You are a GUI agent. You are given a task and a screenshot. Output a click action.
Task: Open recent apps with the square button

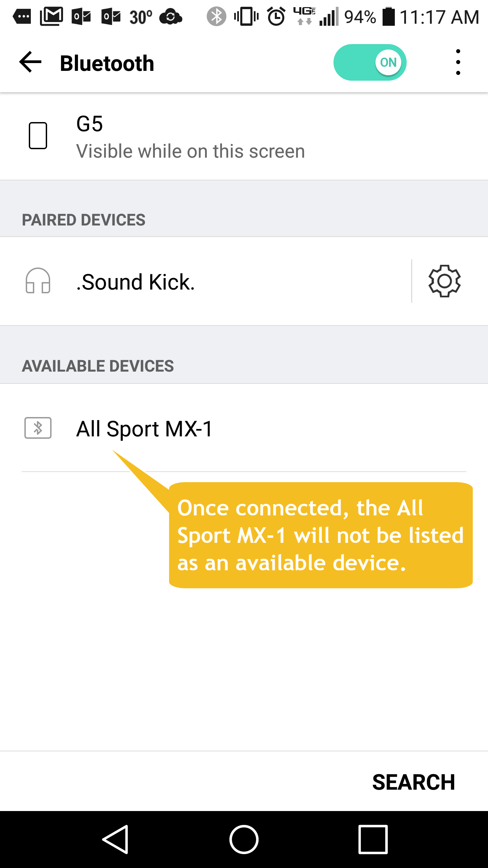tap(373, 839)
